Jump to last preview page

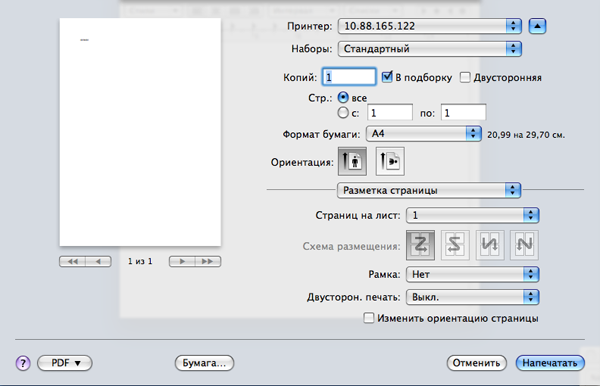[208, 262]
